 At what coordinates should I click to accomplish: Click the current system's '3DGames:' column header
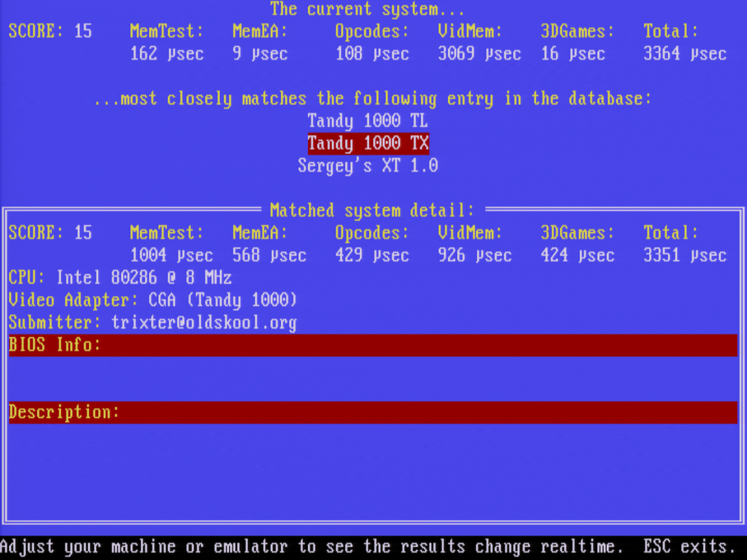click(578, 31)
